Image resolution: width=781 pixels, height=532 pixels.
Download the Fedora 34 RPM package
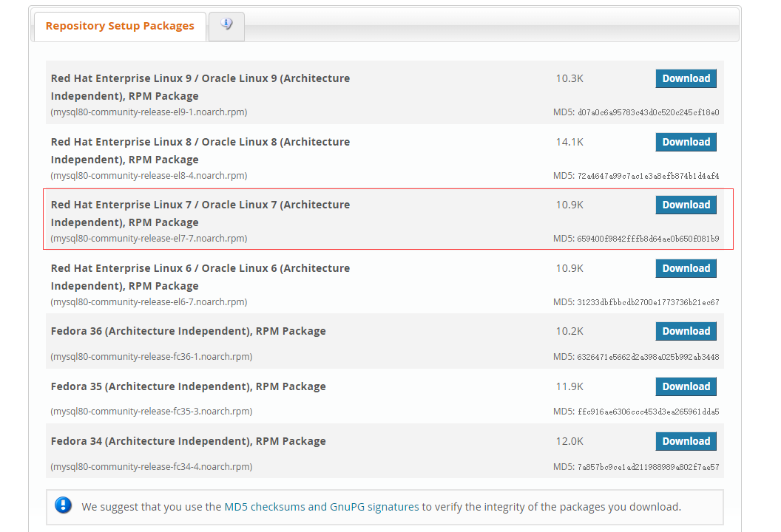686,441
